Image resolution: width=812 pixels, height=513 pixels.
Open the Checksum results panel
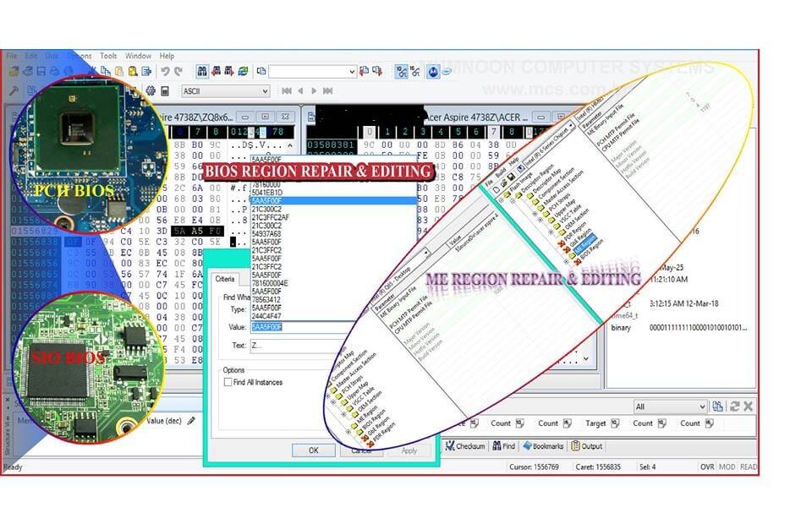[x=465, y=445]
